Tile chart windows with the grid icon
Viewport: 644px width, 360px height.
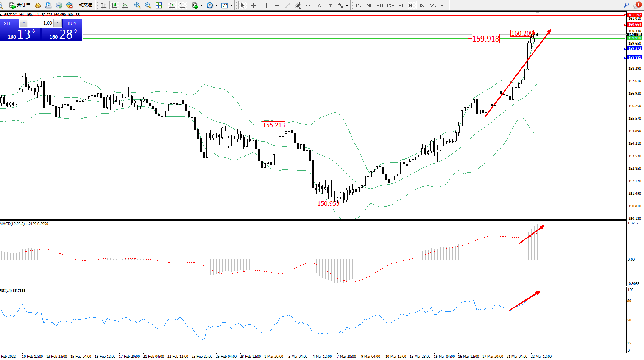coord(159,5)
